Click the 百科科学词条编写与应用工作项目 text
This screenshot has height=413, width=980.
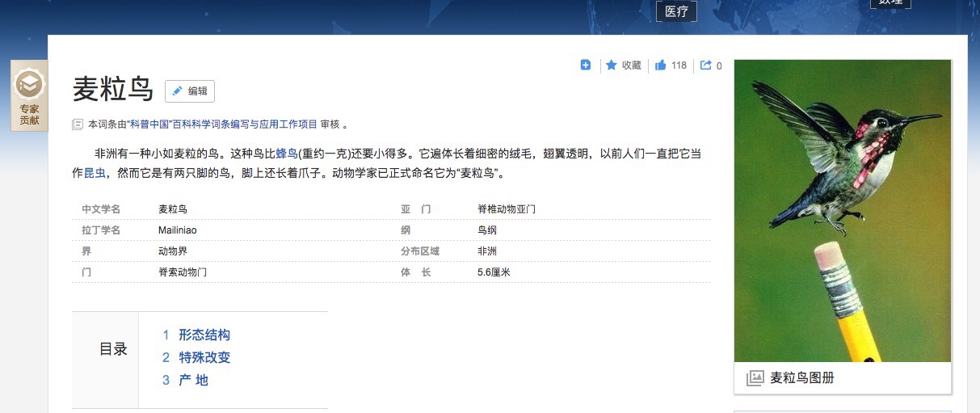245,124
